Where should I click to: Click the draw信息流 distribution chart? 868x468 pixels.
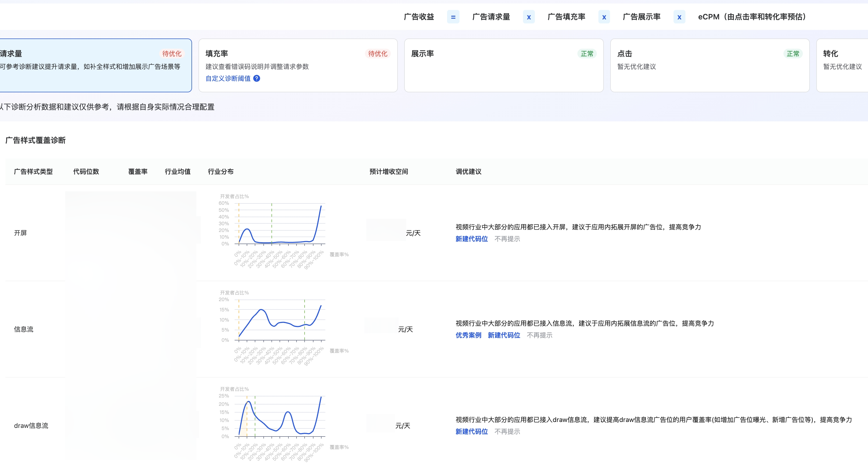[280, 417]
